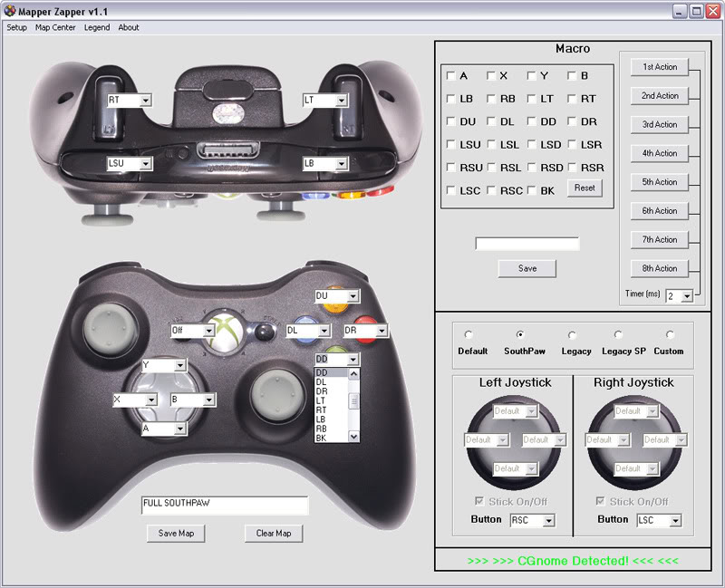This screenshot has width=725, height=588.
Task: Open the RT trigger mapping dropdown
Action: pos(146,101)
